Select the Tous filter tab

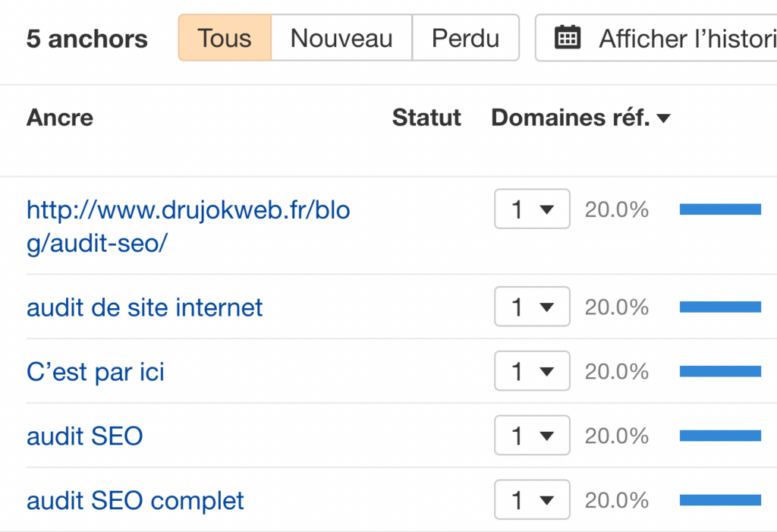[225, 38]
